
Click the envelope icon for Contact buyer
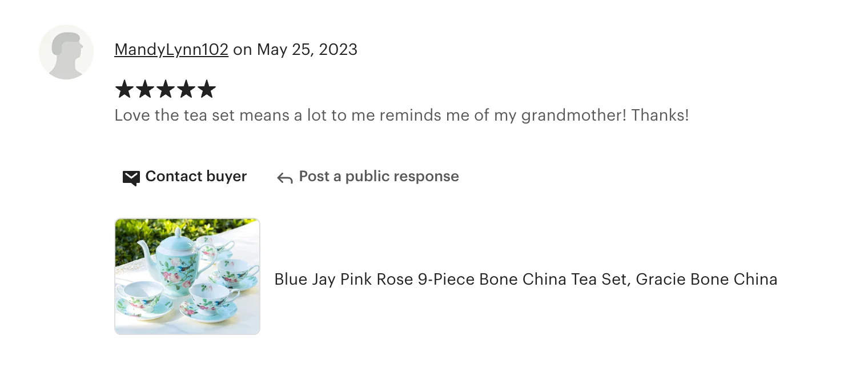coord(131,178)
